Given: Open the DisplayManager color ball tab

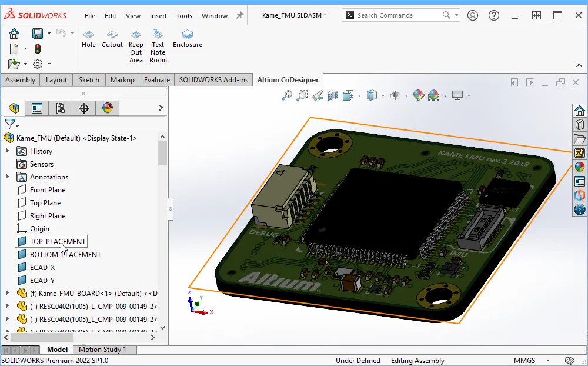Looking at the screenshot, I should [x=107, y=108].
